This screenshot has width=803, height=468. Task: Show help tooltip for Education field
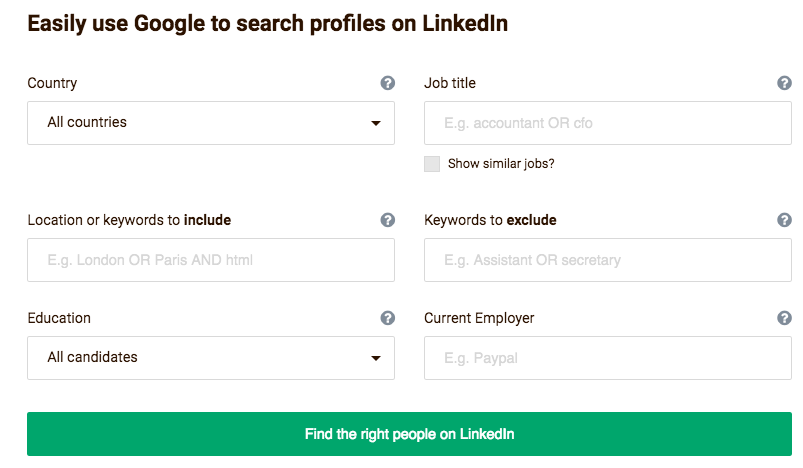click(x=388, y=318)
